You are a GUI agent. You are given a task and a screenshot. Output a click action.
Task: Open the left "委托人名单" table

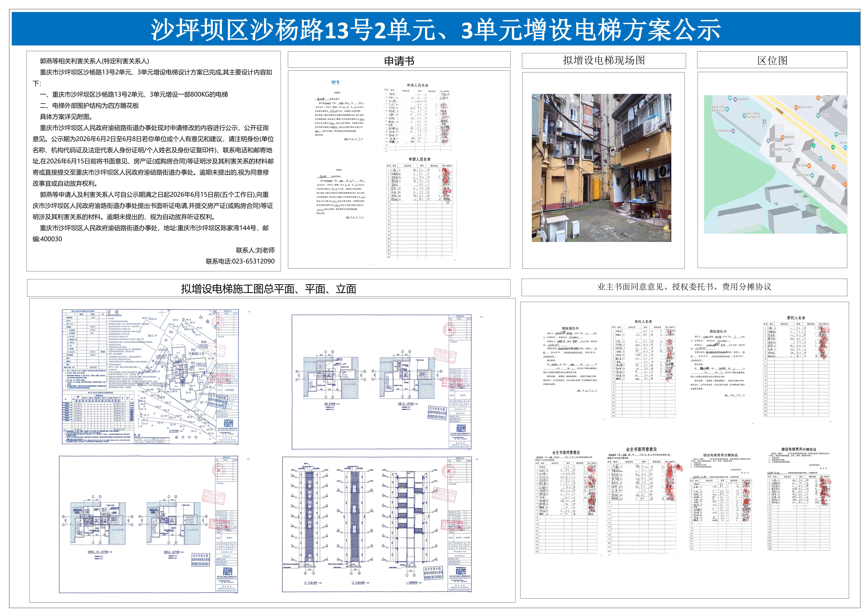click(x=643, y=369)
